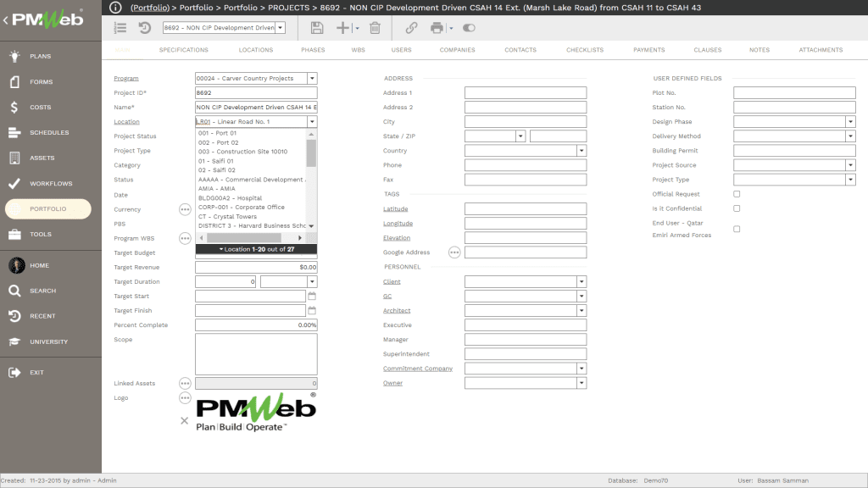Open ellipsis button beside Program WBS
The image size is (868, 488).
pyautogui.click(x=185, y=238)
